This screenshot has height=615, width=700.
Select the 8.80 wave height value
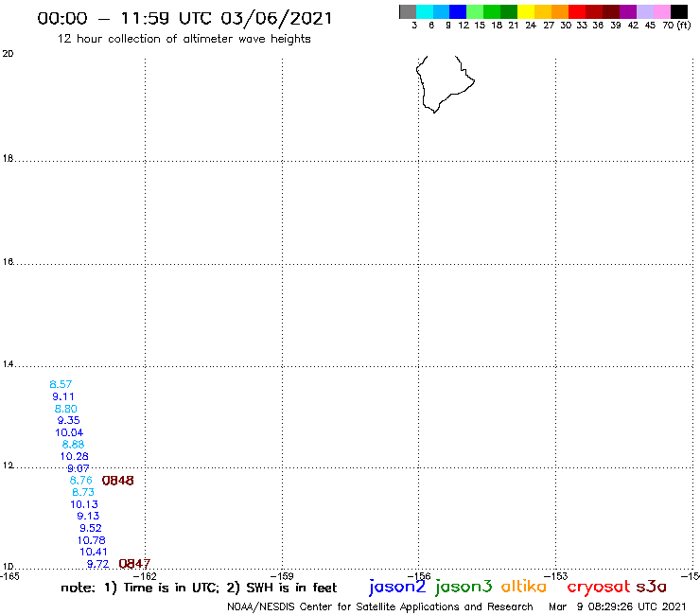65,409
